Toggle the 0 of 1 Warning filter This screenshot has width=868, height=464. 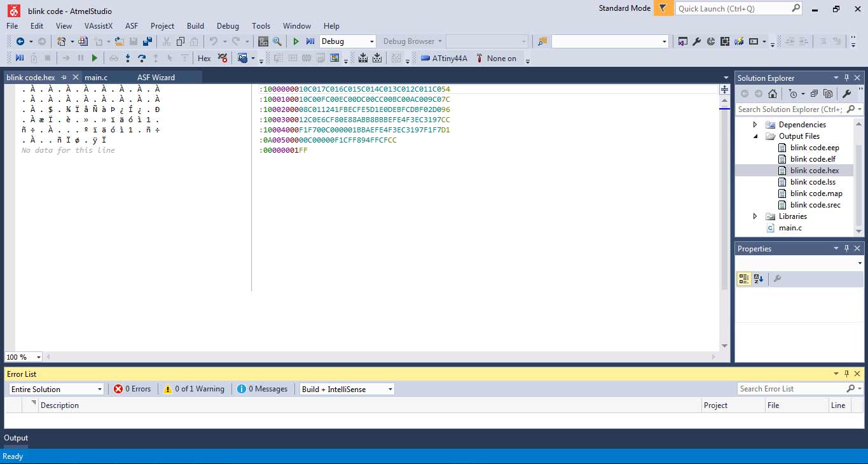pos(194,389)
